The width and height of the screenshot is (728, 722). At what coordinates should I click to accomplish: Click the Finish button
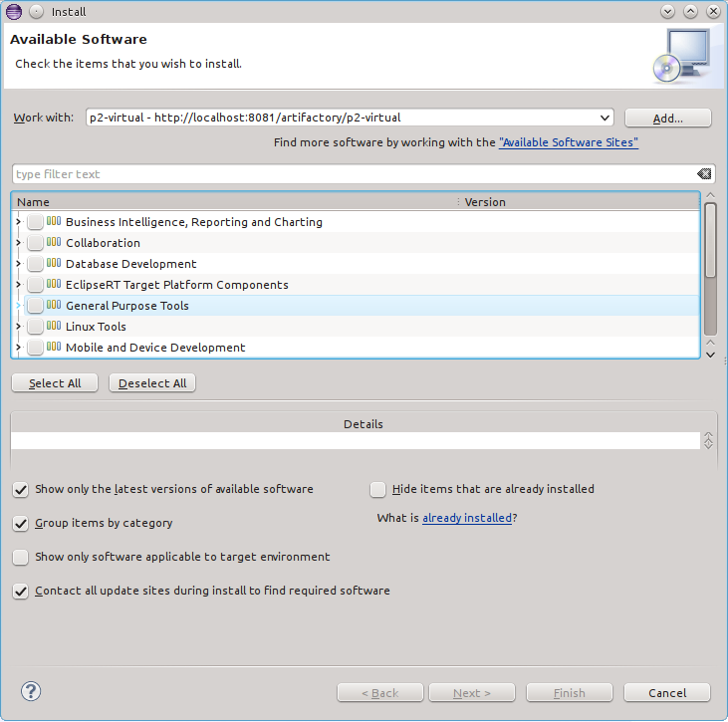(x=570, y=693)
